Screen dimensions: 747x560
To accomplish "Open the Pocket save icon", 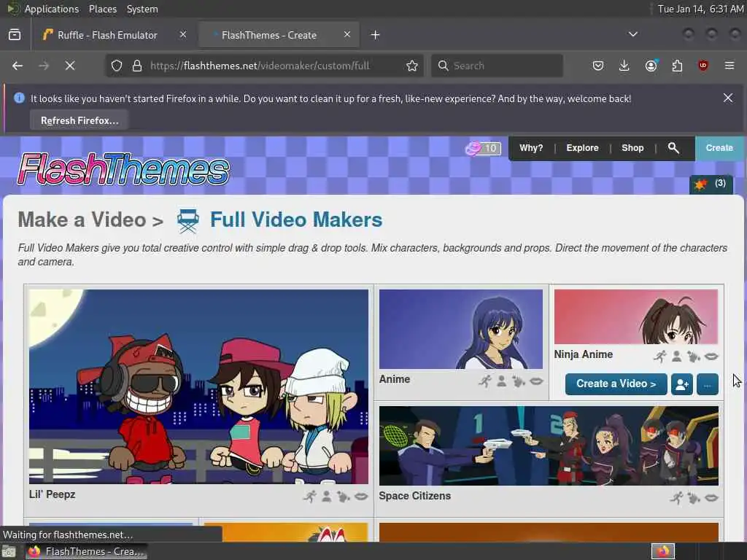I will click(598, 66).
